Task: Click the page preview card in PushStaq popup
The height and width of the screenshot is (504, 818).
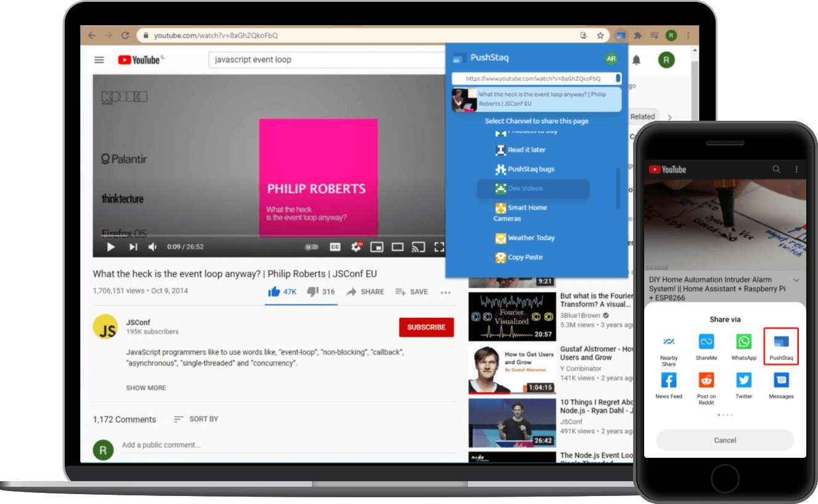Action: click(536, 99)
